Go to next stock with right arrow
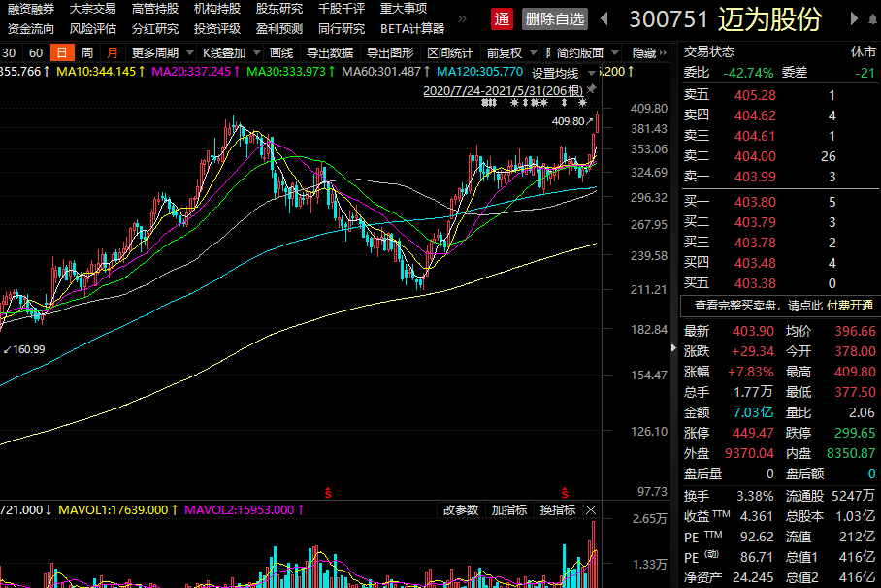 pos(854,19)
